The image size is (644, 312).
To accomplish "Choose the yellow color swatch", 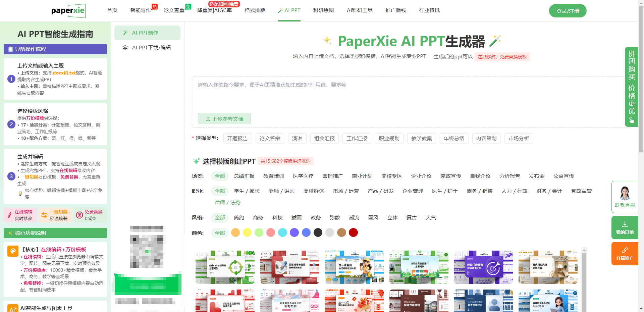I will pos(247,232).
